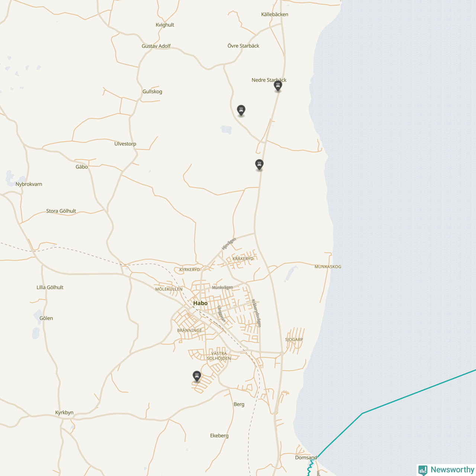Click the Ekeberg place label
This screenshot has height=476, width=476.
(219, 435)
